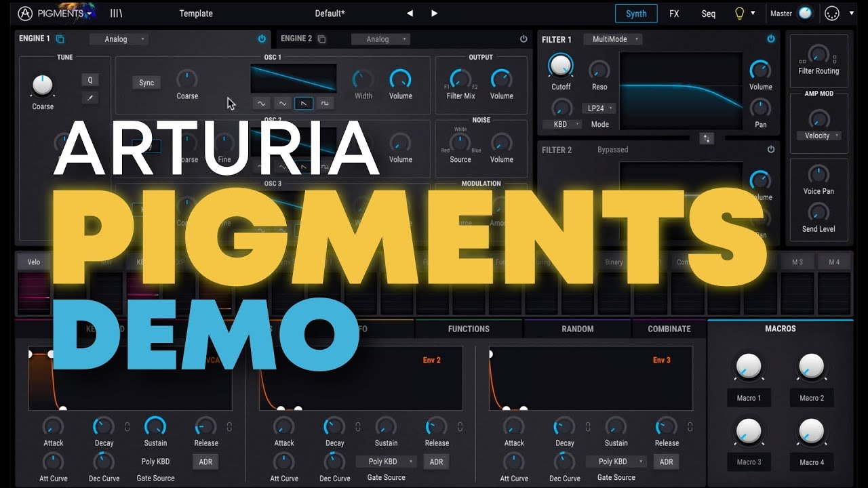This screenshot has height=488, width=868.
Task: Click the Filter 1 Cutoff knob
Action: coord(561,66)
